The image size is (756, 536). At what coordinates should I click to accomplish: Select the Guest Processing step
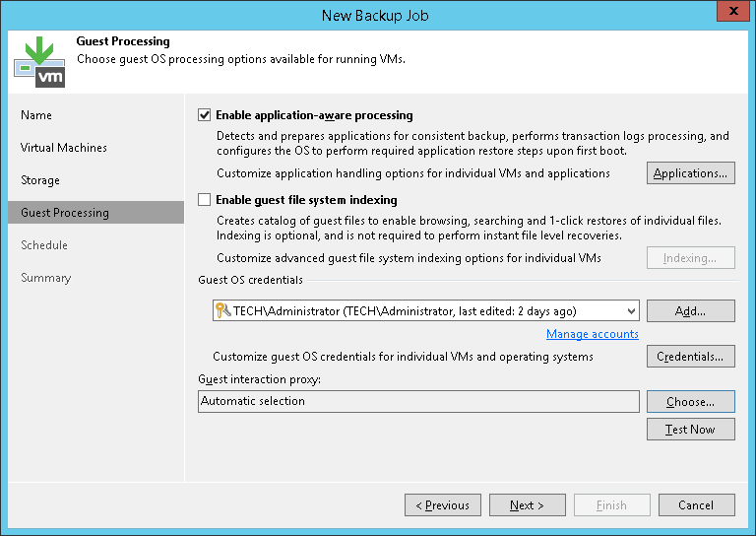click(x=65, y=213)
